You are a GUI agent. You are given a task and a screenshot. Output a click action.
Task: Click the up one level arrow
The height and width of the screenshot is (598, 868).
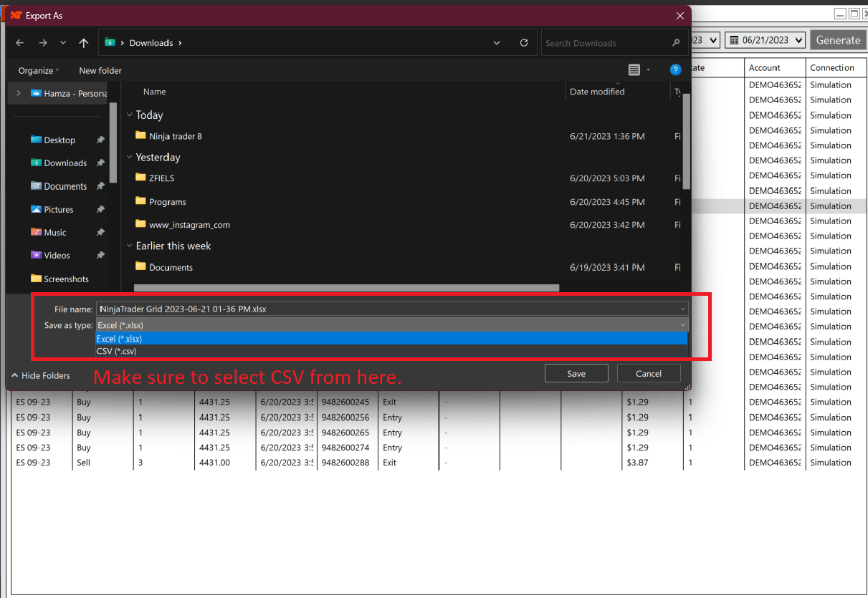83,42
